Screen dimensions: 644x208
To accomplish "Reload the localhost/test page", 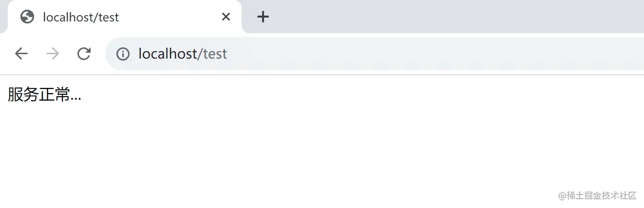I will pos(84,54).
